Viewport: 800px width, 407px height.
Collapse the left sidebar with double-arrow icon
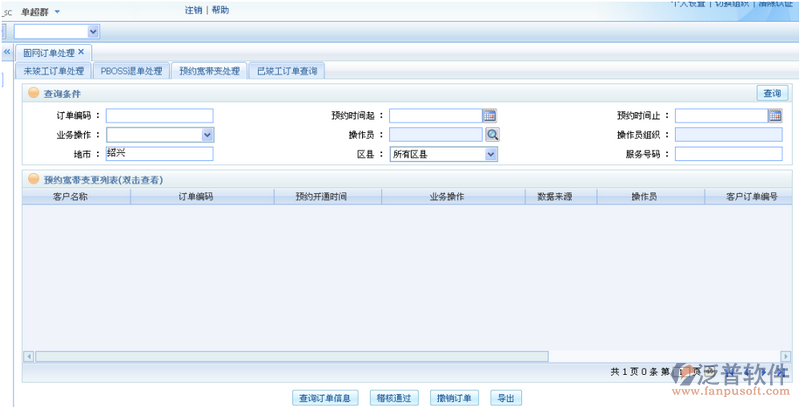click(x=6, y=52)
